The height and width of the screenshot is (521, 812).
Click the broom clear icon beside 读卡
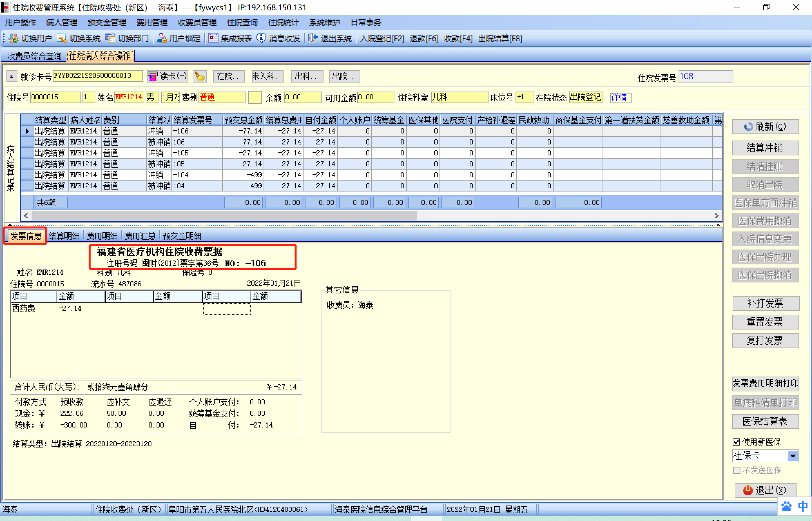pyautogui.click(x=199, y=76)
